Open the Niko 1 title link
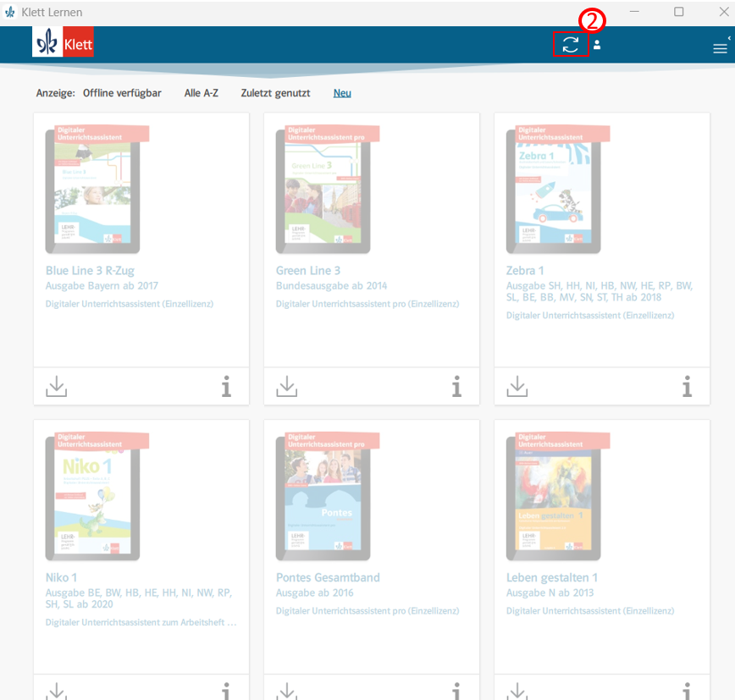 click(62, 578)
